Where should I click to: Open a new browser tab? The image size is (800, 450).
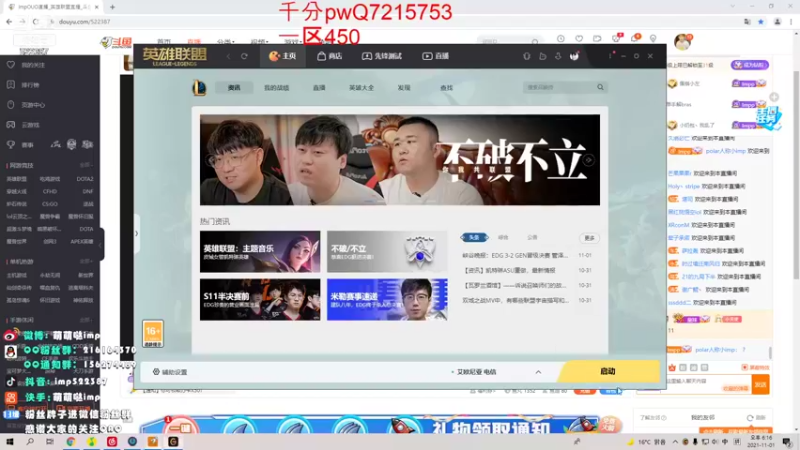coord(112,7)
